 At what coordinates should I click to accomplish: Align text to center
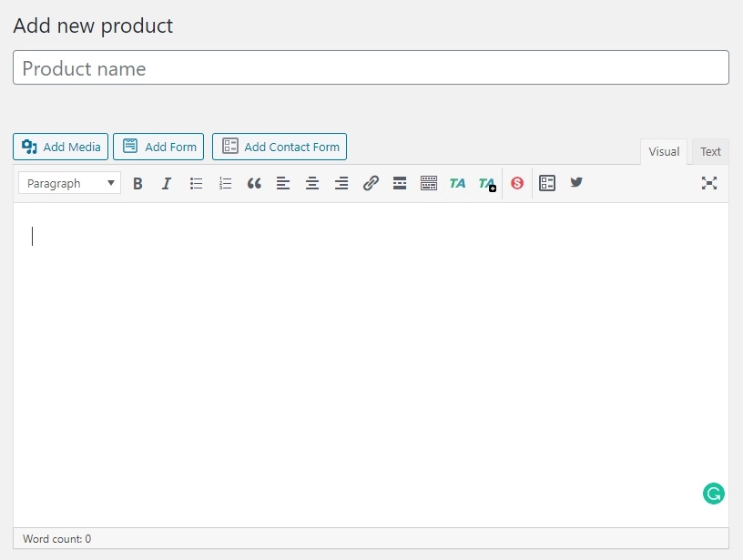click(312, 183)
